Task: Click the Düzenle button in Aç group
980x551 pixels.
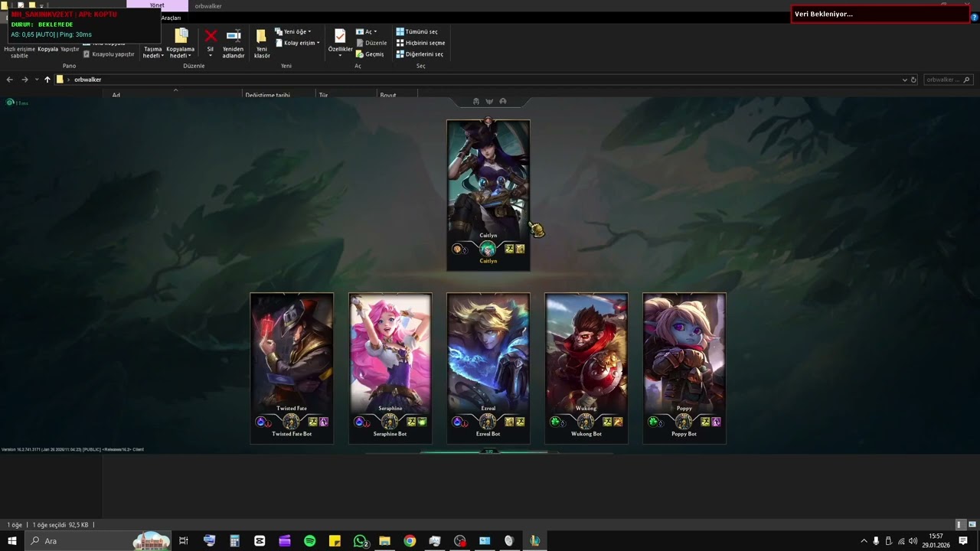Action: [x=371, y=43]
